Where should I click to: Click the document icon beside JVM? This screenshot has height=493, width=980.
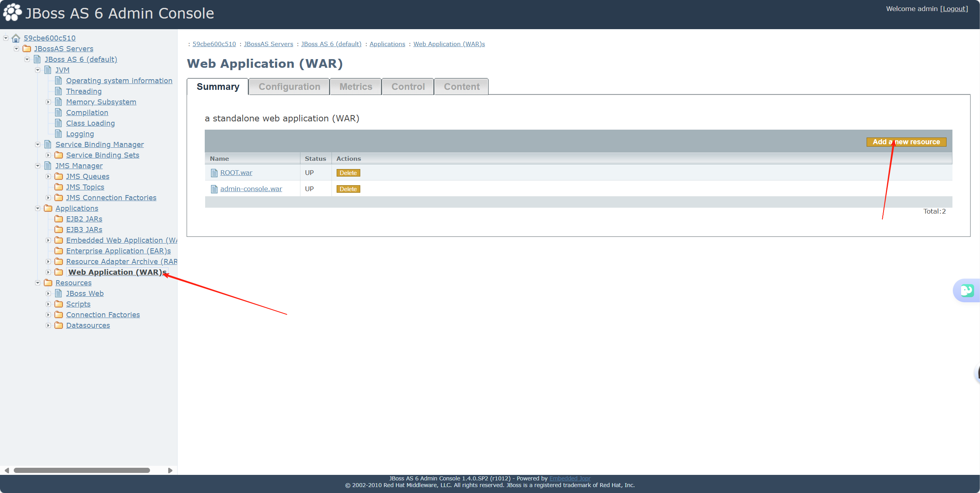tap(48, 70)
